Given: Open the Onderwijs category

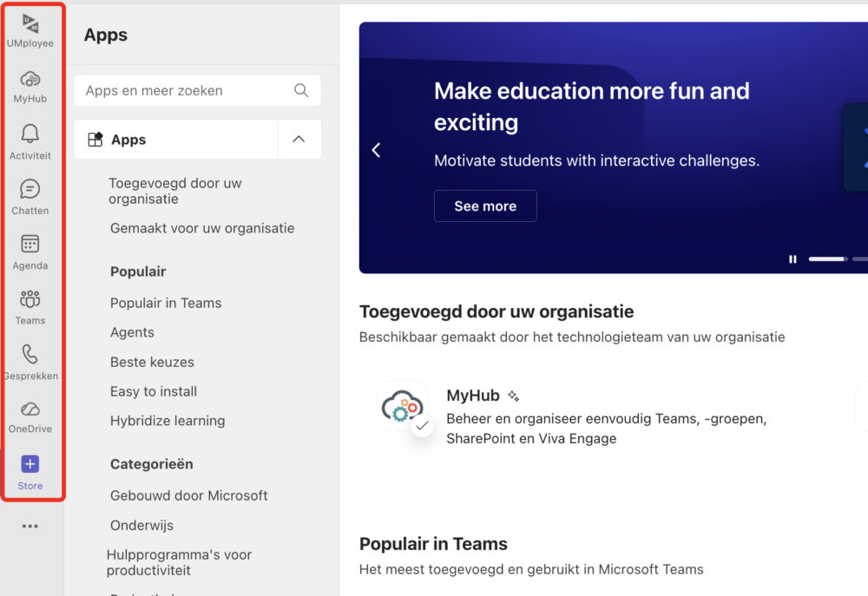Looking at the screenshot, I should click(x=141, y=525).
